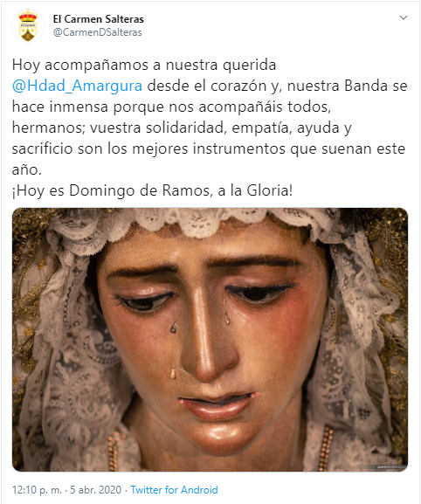The image size is (421, 504).
Task: Open the @CarmenDSalteras handle
Action: [x=97, y=32]
